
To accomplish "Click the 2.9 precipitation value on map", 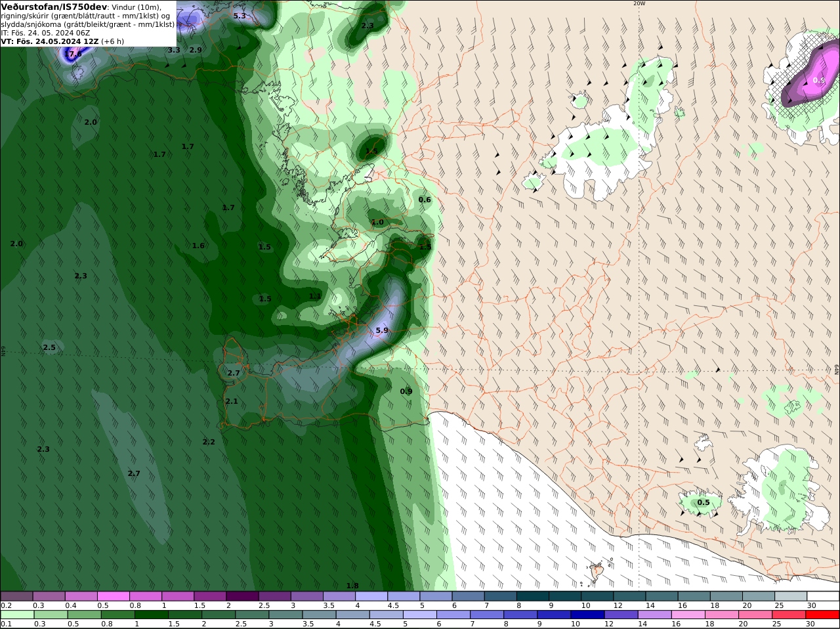I will click(196, 50).
